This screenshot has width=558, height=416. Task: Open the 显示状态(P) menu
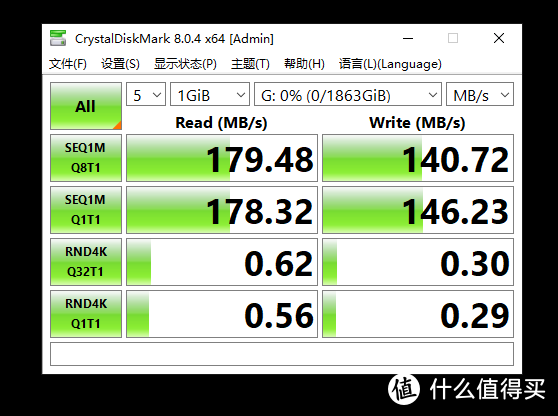coord(185,64)
